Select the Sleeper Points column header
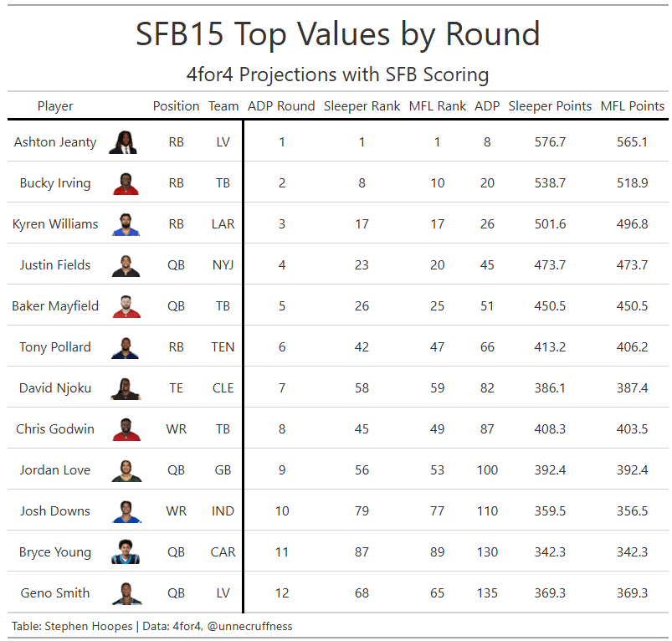The height and width of the screenshot is (641, 672). [550, 106]
